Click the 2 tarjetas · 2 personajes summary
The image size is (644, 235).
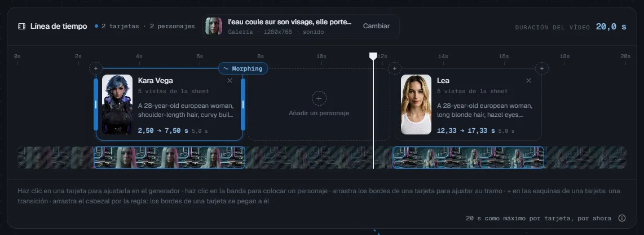[148, 27]
